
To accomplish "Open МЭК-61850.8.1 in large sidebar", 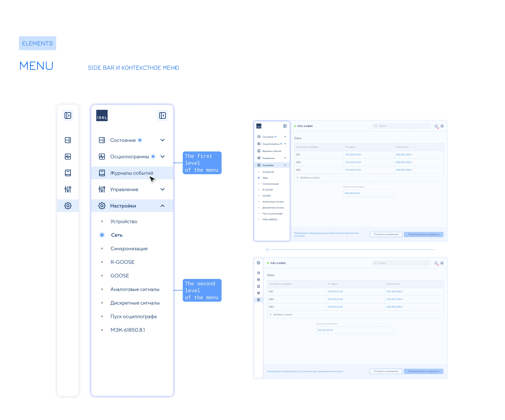I will [x=128, y=330].
